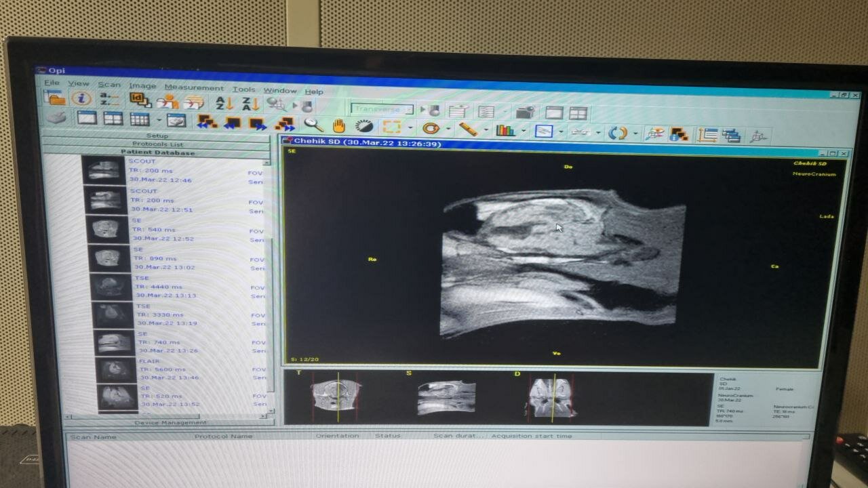Expand dropdown arrow beside the grid layout icon
Image resolution: width=868 pixels, height=488 pixels.
tap(159, 121)
